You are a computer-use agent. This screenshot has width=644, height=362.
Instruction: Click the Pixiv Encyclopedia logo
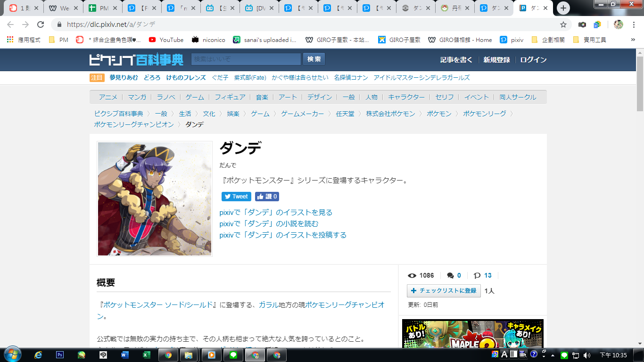click(x=136, y=59)
